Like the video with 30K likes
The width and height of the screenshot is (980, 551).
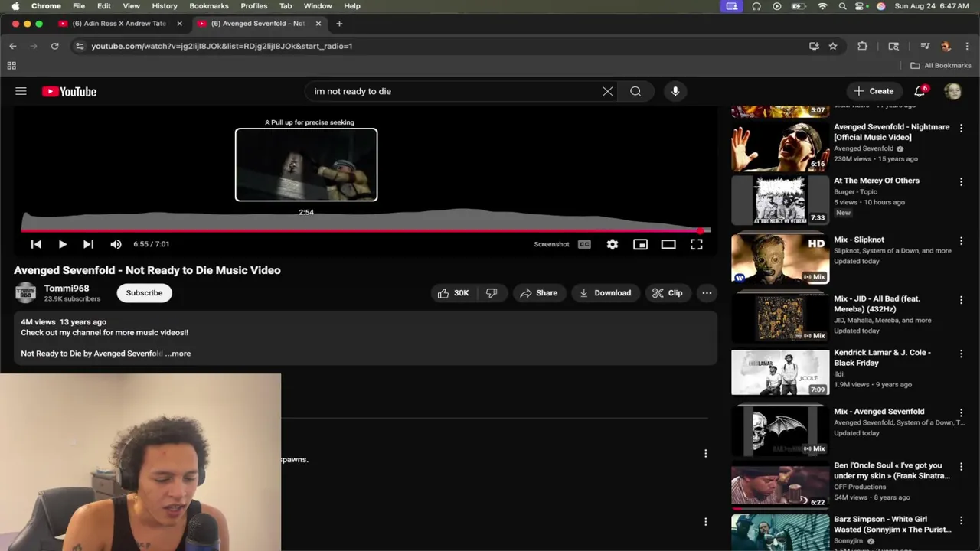[x=452, y=293]
